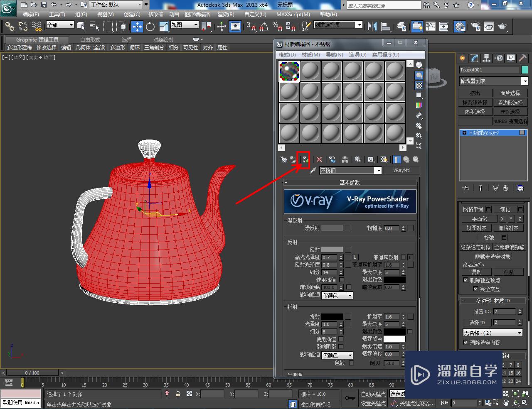Viewport: 532px width, 409px height.
Task: Expand 可编辑多边形 modifier stack entry
Action: point(464,133)
